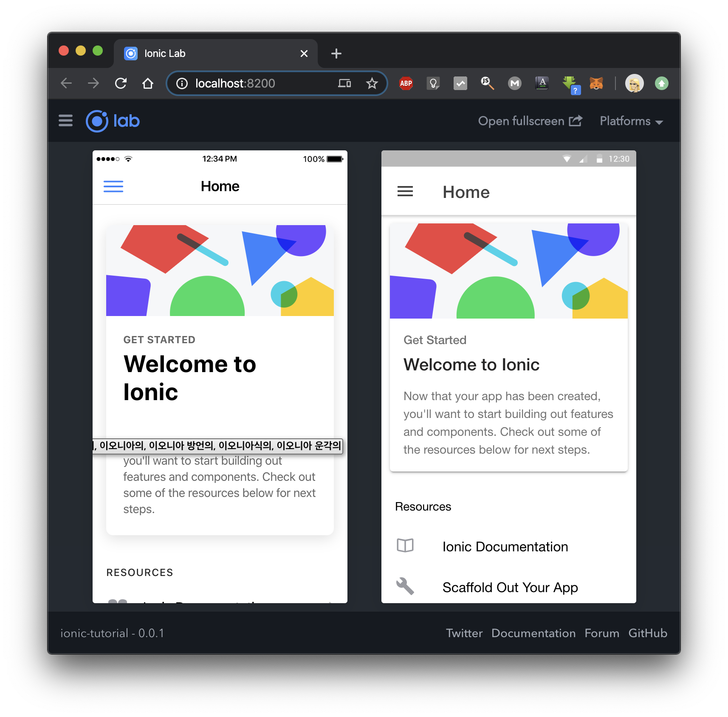This screenshot has height=717, width=728.
Task: Click the iOS "Home" title
Action: (220, 186)
